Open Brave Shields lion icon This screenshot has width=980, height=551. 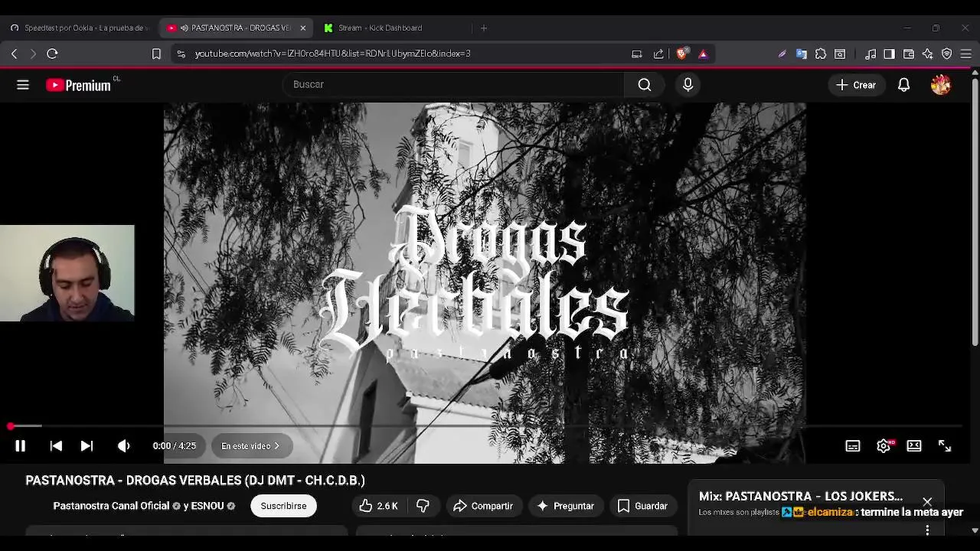681,54
